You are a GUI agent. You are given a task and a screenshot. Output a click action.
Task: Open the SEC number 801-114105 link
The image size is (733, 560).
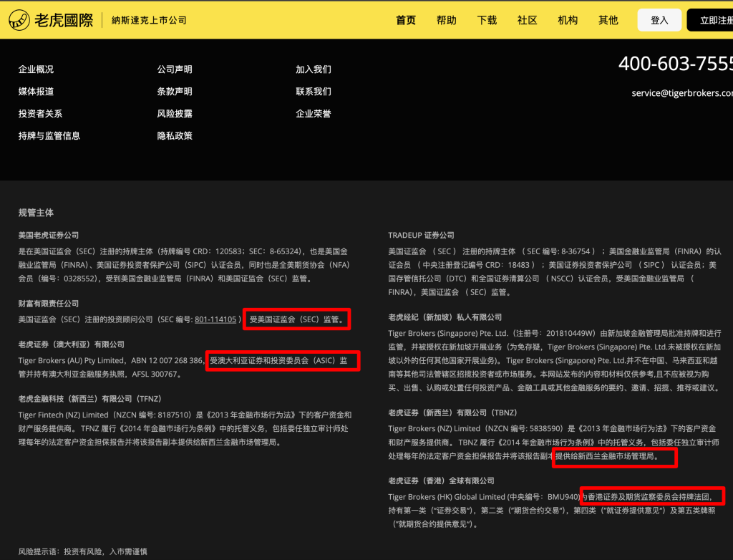(215, 319)
